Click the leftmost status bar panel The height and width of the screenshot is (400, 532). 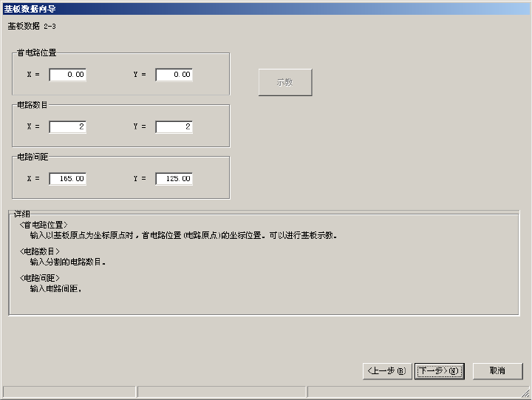click(69, 392)
